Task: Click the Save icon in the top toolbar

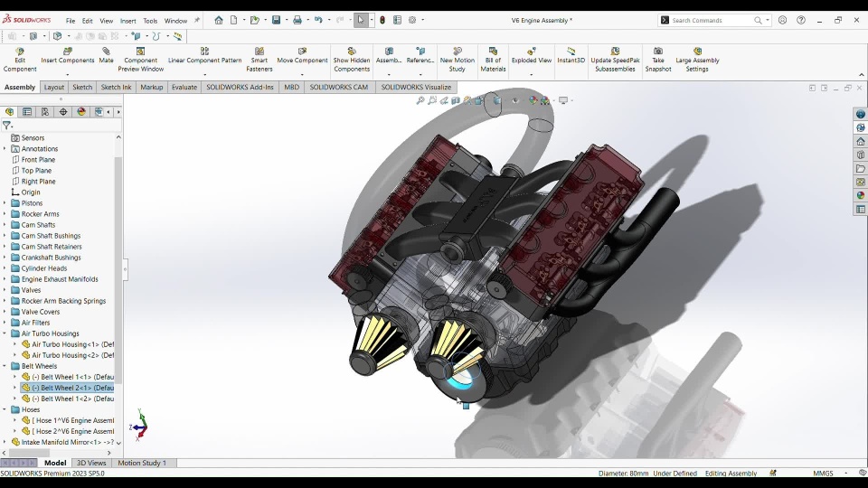Action: (x=276, y=20)
